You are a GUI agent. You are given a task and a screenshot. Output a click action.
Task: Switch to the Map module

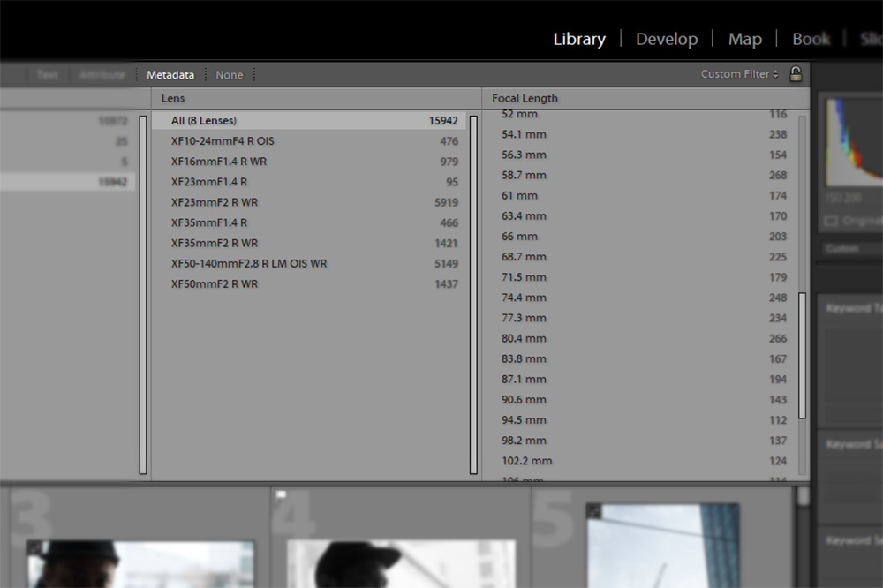(744, 39)
